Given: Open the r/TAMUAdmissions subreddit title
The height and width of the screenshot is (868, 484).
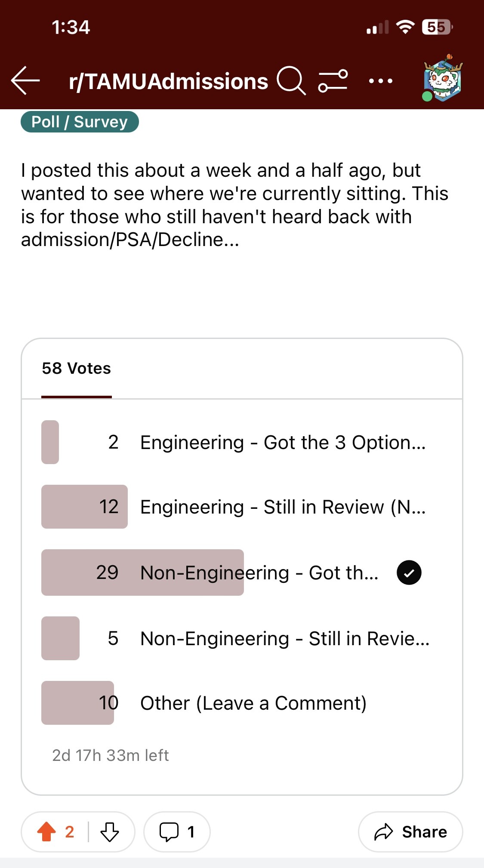Looking at the screenshot, I should [168, 81].
